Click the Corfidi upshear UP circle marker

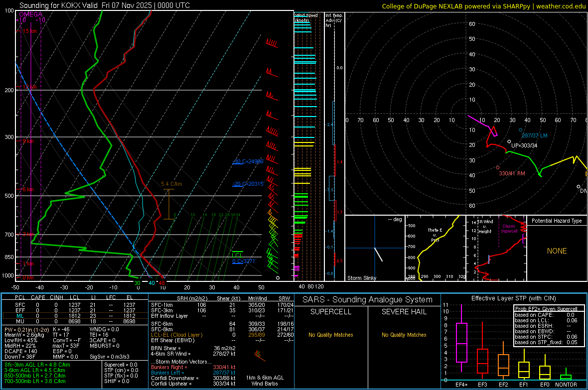[x=509, y=142]
